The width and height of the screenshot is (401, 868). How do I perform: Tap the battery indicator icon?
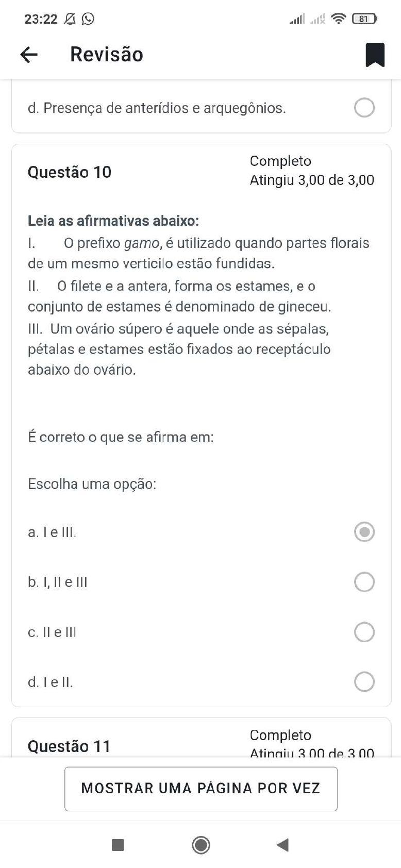pos(364,19)
